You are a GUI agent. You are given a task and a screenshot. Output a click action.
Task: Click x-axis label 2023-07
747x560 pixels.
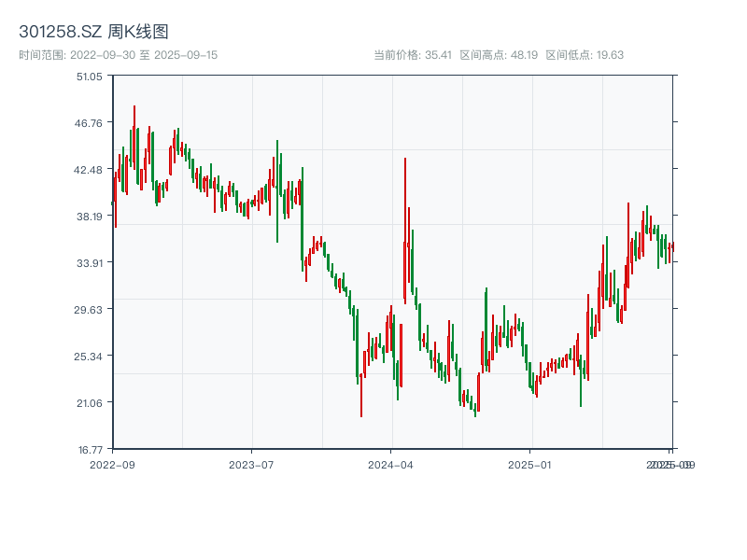pyautogui.click(x=251, y=465)
